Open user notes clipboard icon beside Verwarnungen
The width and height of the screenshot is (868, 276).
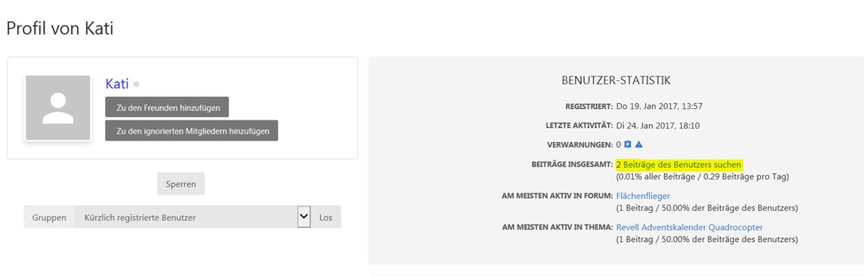(627, 144)
